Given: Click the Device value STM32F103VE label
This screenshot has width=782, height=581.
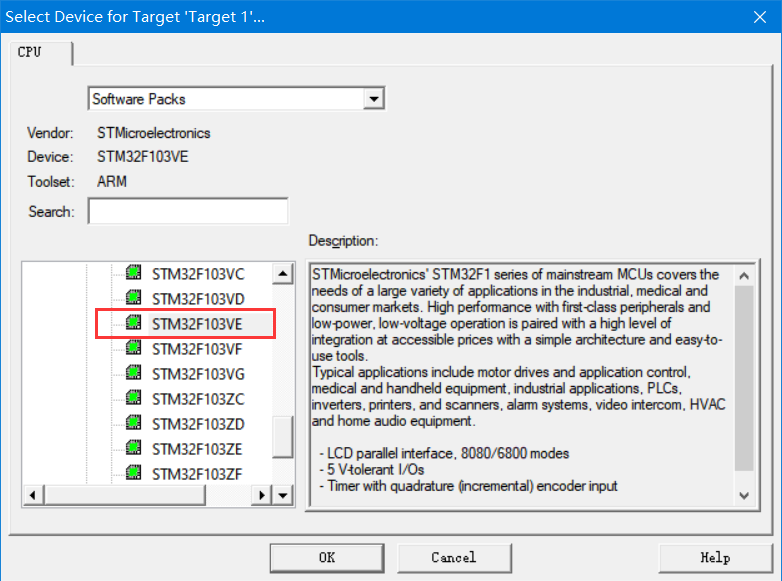Looking at the screenshot, I should click(x=143, y=157).
